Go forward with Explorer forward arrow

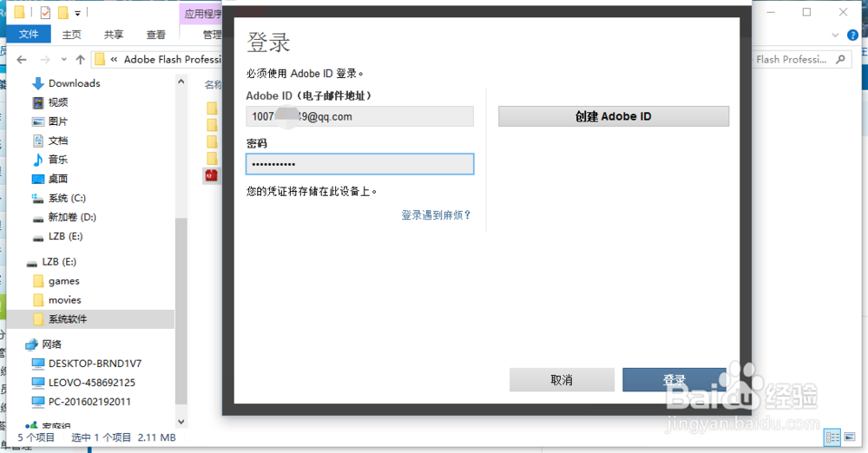pyautogui.click(x=45, y=60)
